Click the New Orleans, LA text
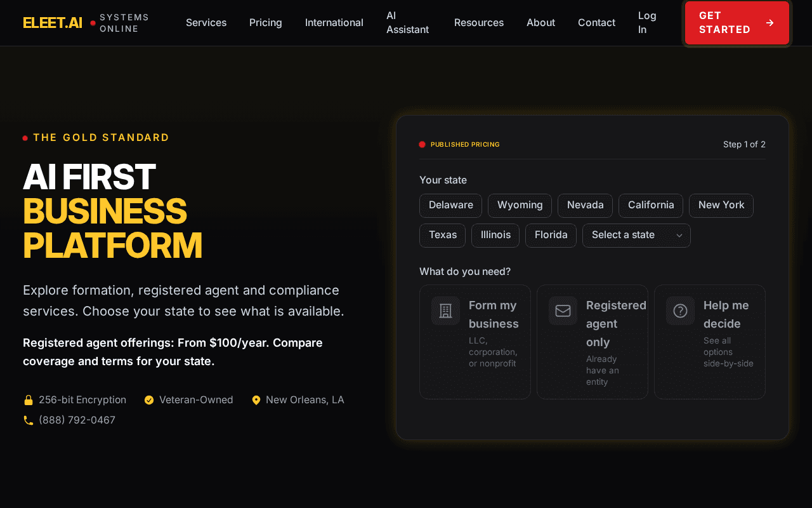Image resolution: width=812 pixels, height=508 pixels. [305, 400]
